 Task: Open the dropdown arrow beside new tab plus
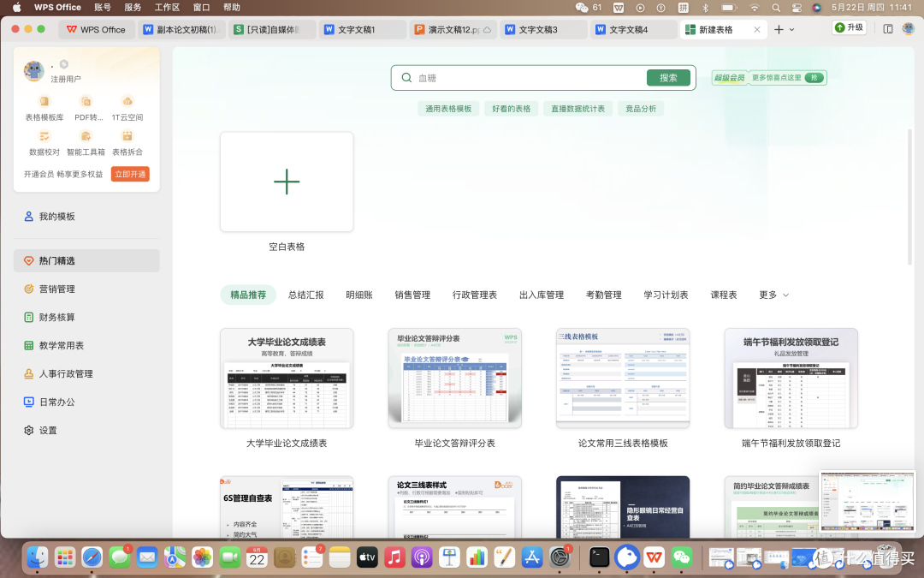(792, 29)
